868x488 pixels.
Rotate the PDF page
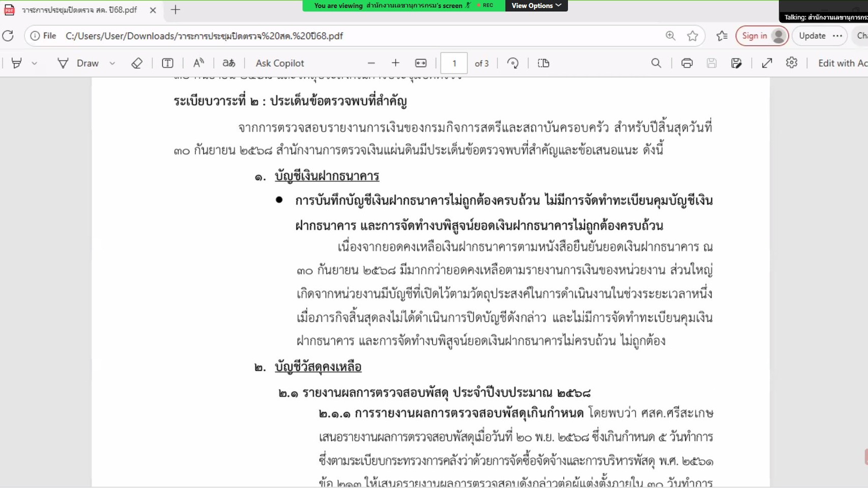pyautogui.click(x=513, y=63)
